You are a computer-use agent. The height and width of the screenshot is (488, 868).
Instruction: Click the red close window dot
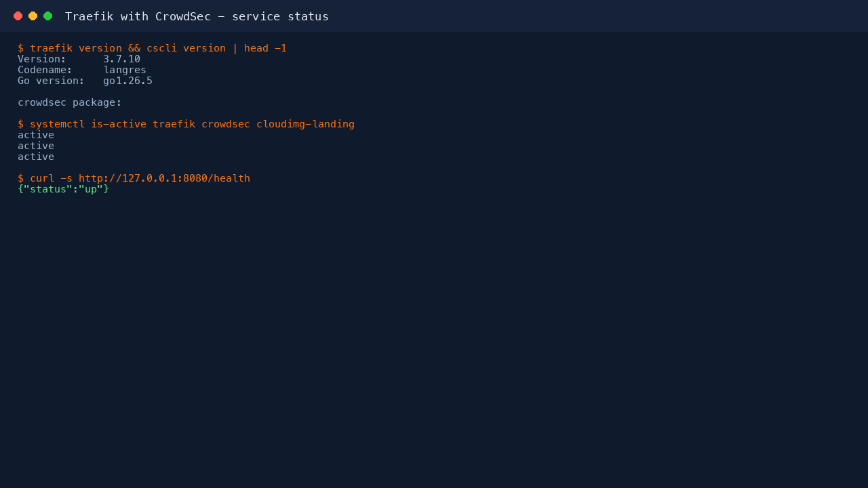(18, 16)
